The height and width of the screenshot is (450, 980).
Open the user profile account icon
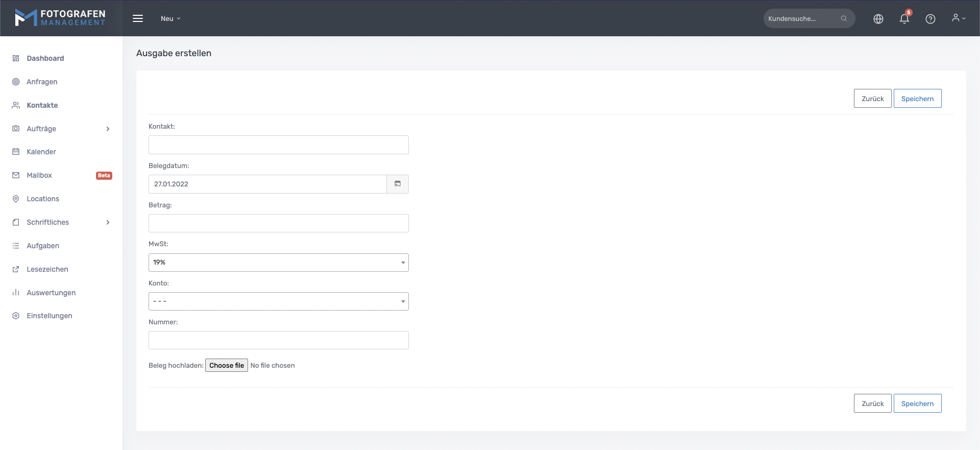tap(958, 18)
